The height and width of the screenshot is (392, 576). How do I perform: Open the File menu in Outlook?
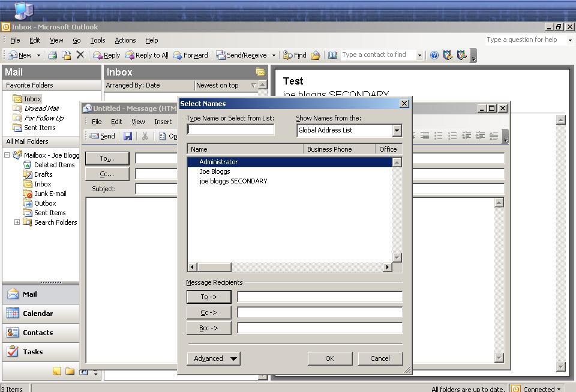point(15,40)
